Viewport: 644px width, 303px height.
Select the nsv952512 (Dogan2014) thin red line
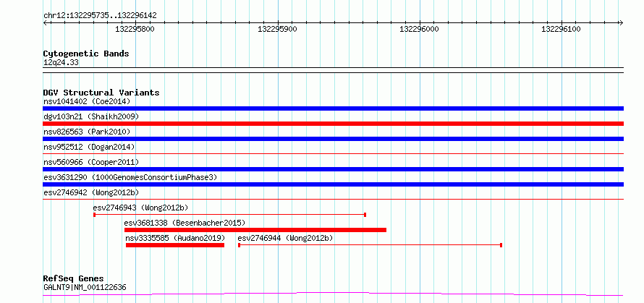click(x=333, y=153)
